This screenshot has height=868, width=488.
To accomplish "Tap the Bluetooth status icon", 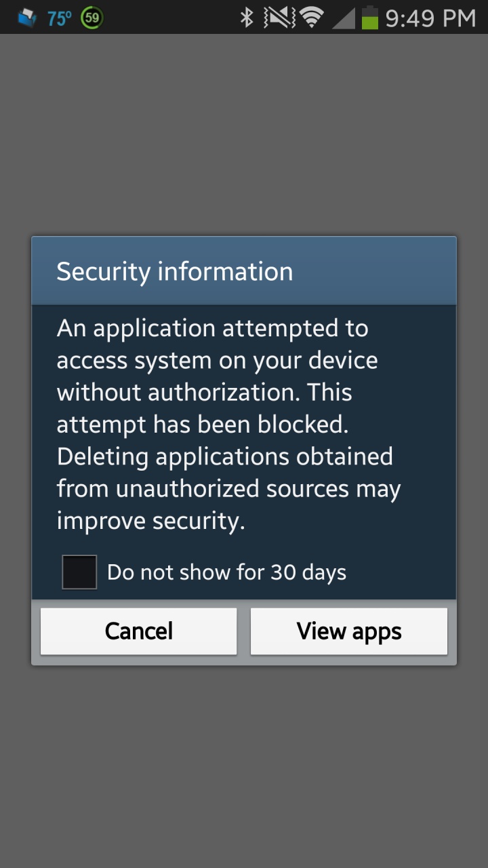I will click(x=246, y=18).
